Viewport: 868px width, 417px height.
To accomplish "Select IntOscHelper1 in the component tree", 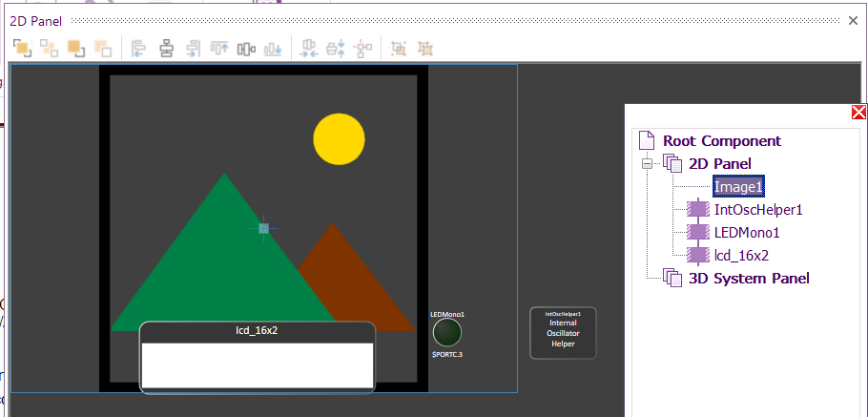I will 757,209.
